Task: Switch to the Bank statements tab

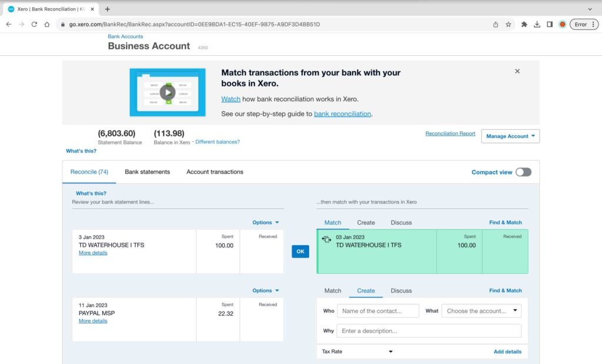Action: (148, 172)
